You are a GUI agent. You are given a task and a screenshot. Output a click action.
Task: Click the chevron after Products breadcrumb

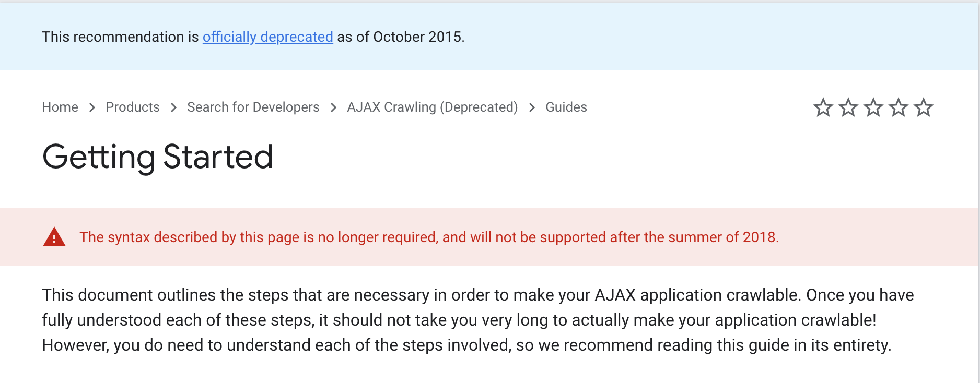click(x=173, y=107)
